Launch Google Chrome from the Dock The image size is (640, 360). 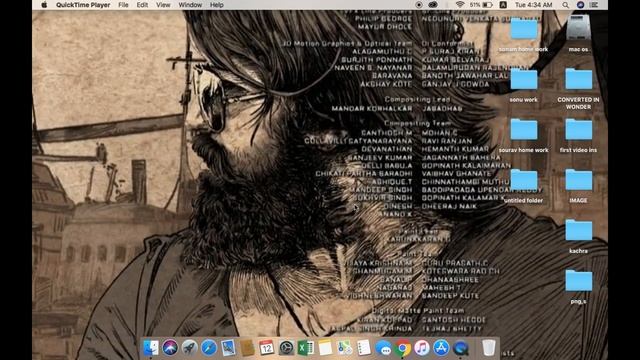pos(402,348)
